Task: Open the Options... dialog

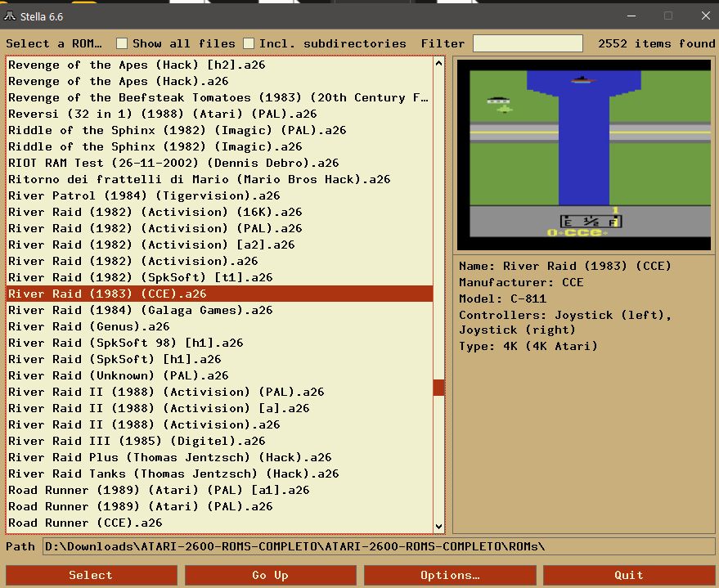Action: (x=450, y=575)
